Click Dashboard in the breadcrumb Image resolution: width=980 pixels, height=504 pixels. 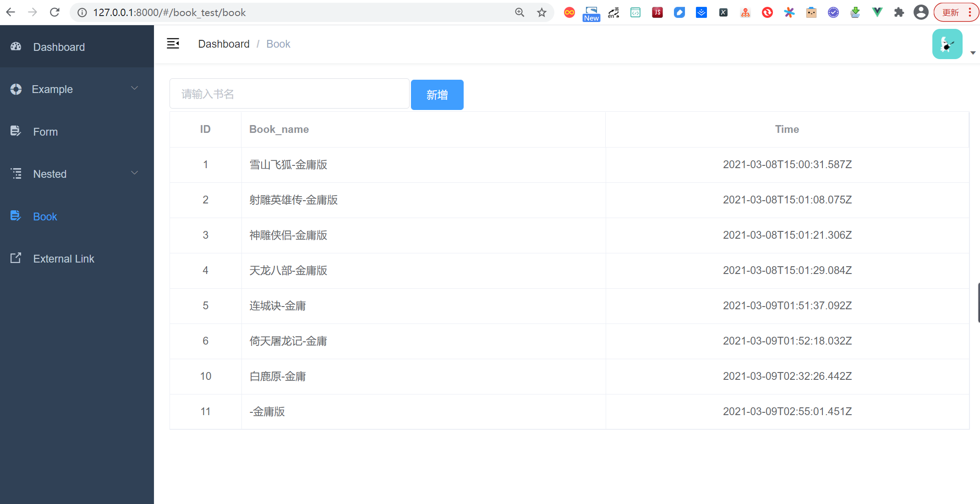click(x=224, y=44)
